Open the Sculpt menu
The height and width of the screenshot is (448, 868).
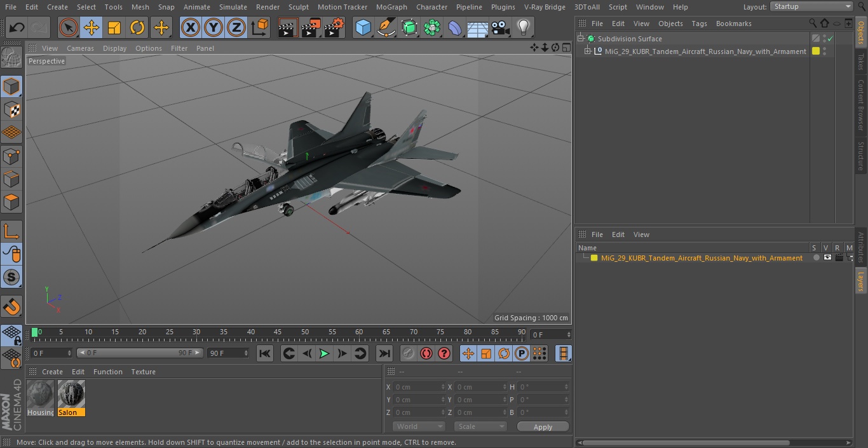coord(298,7)
